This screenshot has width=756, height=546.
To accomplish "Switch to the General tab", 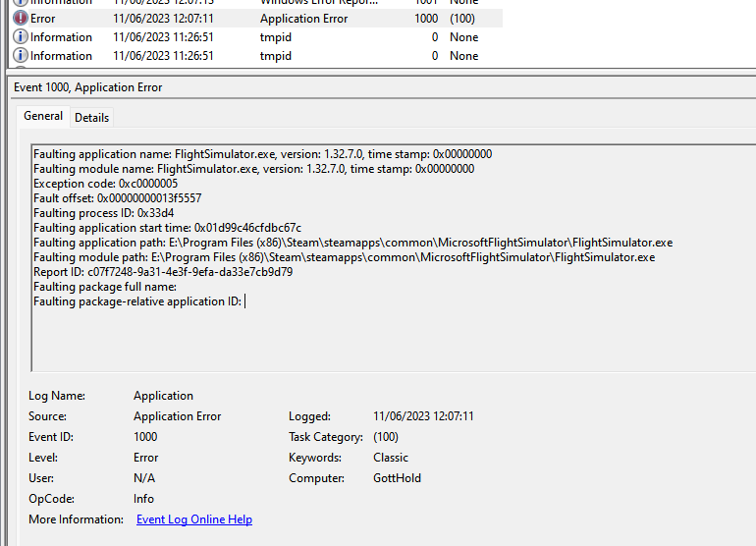I will tap(43, 116).
